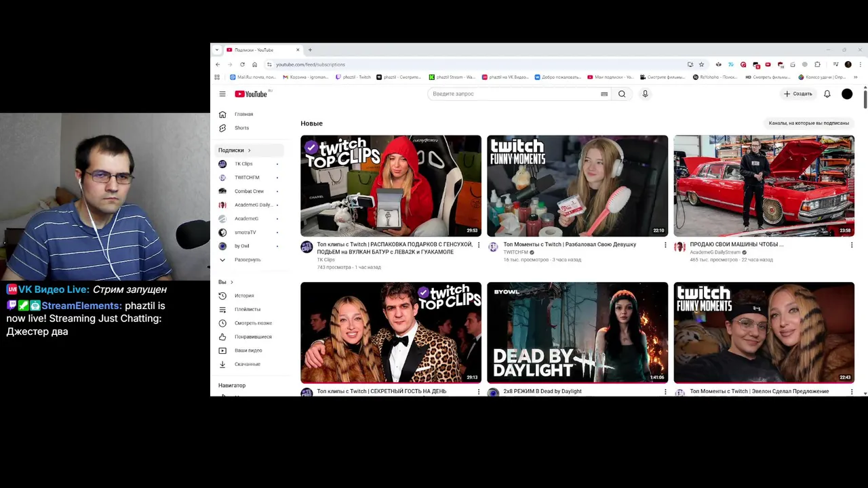Open the TK Clips channel avatar under the first video

(307, 247)
